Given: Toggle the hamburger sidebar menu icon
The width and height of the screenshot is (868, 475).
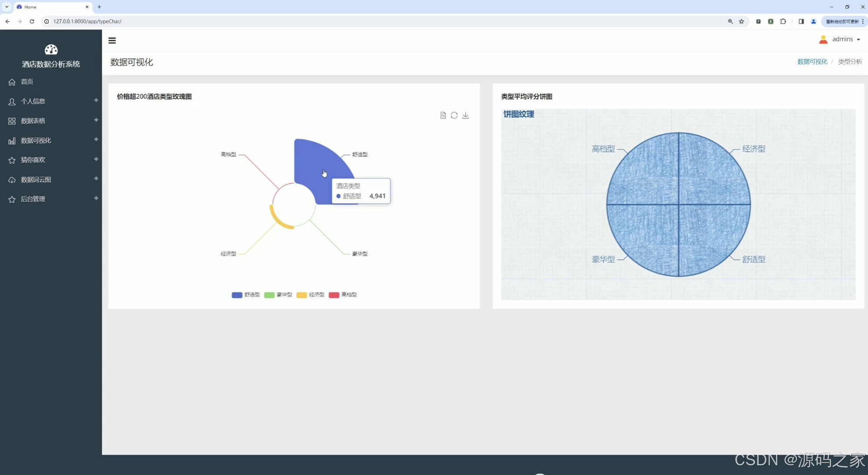Looking at the screenshot, I should click(x=112, y=40).
